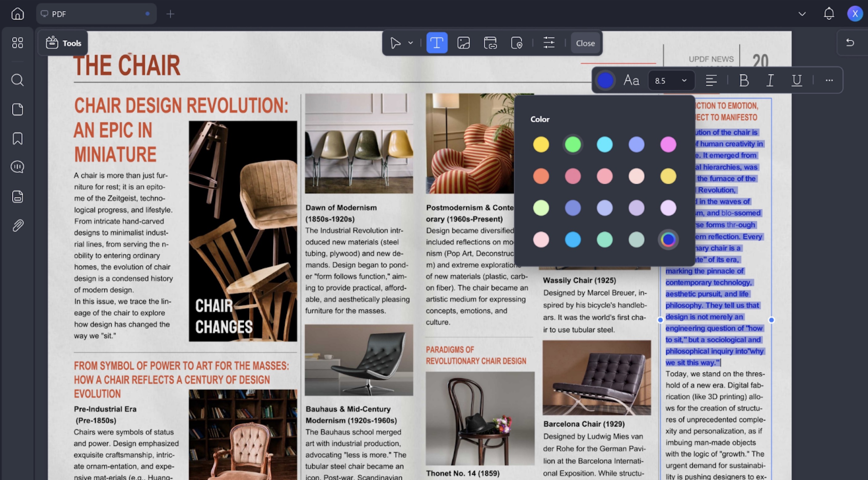This screenshot has height=480, width=868.
Task: Click the home icon in top bar
Action: [x=18, y=14]
